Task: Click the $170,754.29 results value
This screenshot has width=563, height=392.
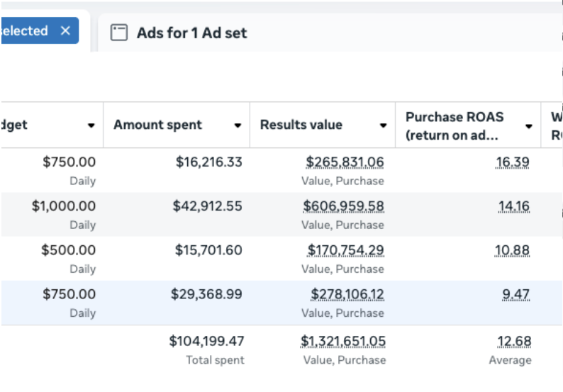Action: click(345, 250)
